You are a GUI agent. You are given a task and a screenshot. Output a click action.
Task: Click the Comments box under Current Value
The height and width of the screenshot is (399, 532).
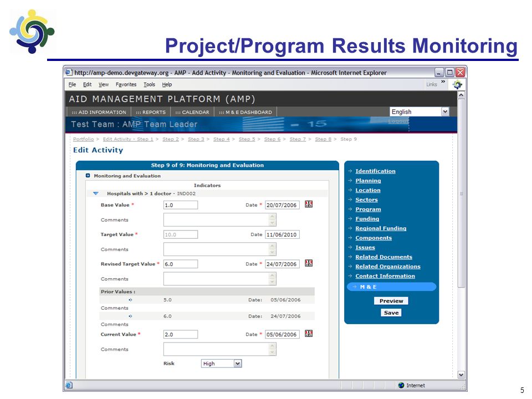(220, 349)
